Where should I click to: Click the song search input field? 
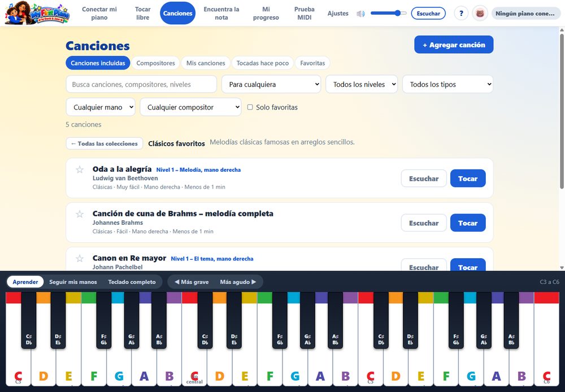141,84
